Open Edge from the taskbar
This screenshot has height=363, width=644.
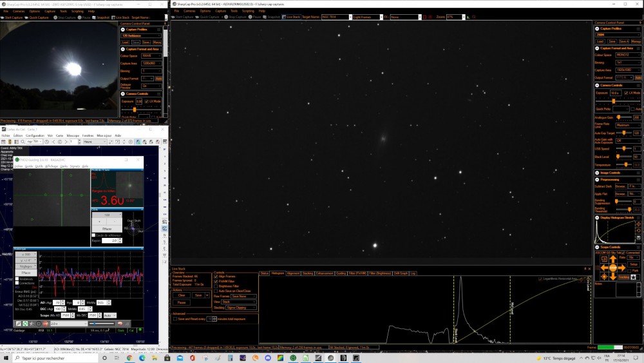pyautogui.click(x=142, y=358)
